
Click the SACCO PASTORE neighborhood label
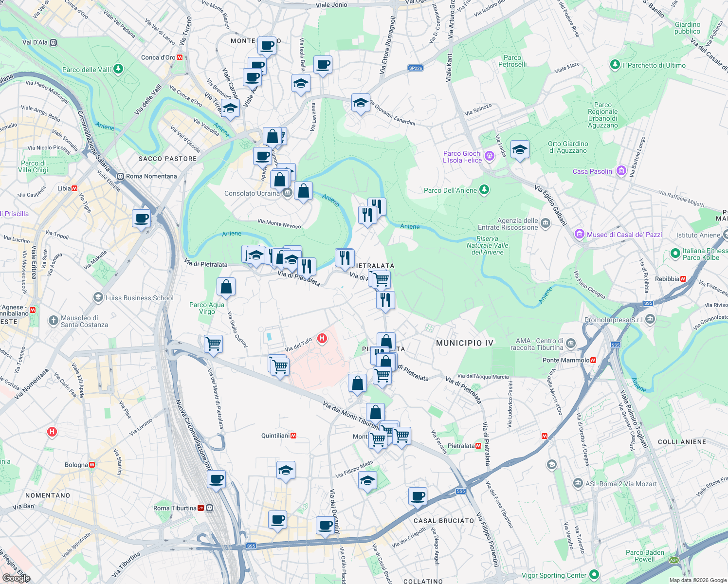[x=168, y=159]
